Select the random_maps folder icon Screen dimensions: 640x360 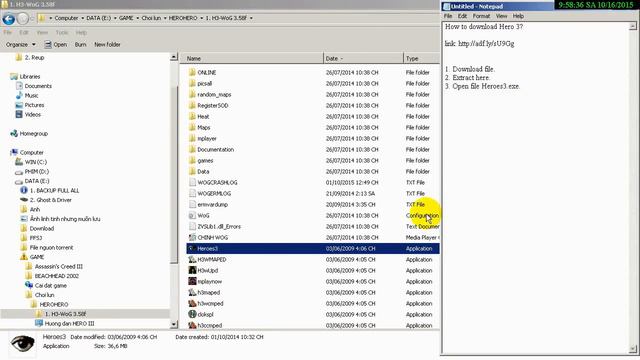(192, 94)
